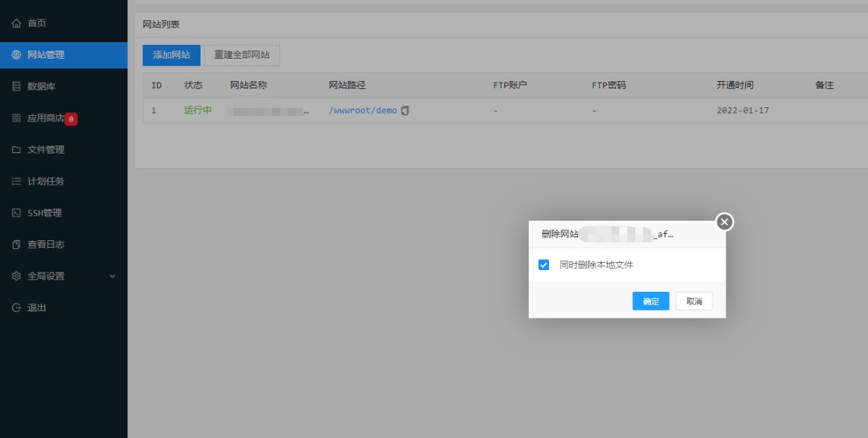Screen dimensions: 868x438
Task: Open the /wwwroot/demo path link
Action: tap(362, 111)
